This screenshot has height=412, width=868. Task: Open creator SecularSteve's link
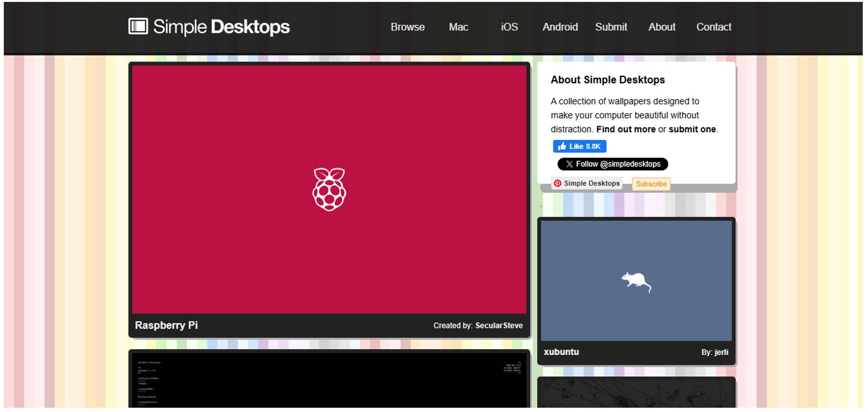pyautogui.click(x=499, y=325)
